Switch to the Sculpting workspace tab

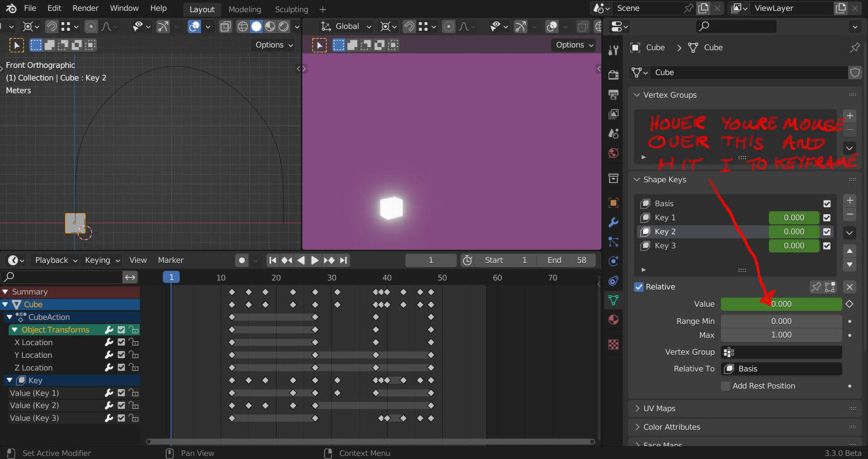coord(291,9)
